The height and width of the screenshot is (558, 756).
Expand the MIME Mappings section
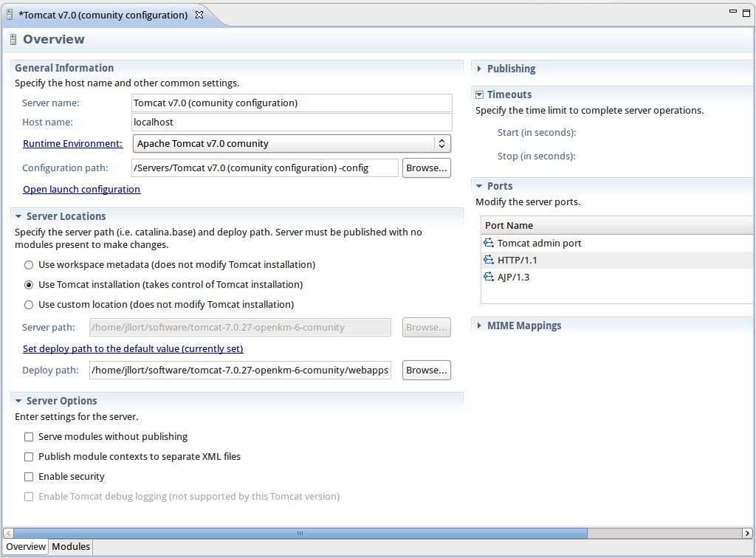(x=478, y=325)
